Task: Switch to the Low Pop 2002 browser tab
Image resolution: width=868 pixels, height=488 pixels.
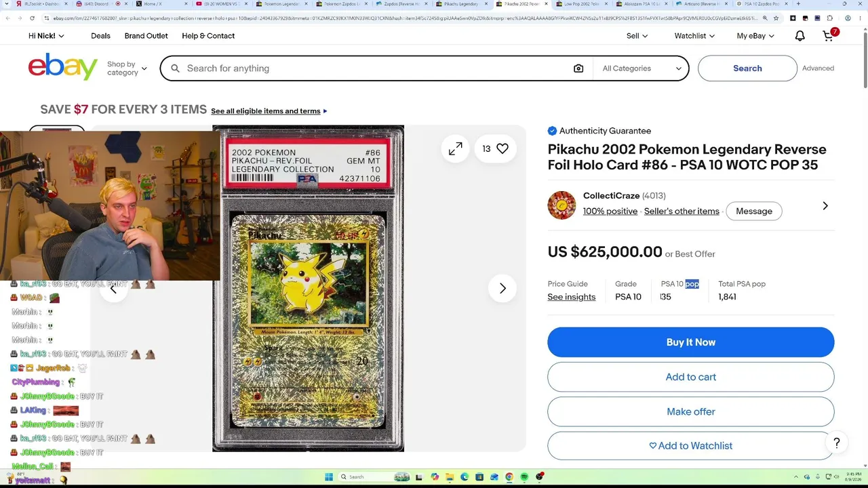Action: click(582, 4)
